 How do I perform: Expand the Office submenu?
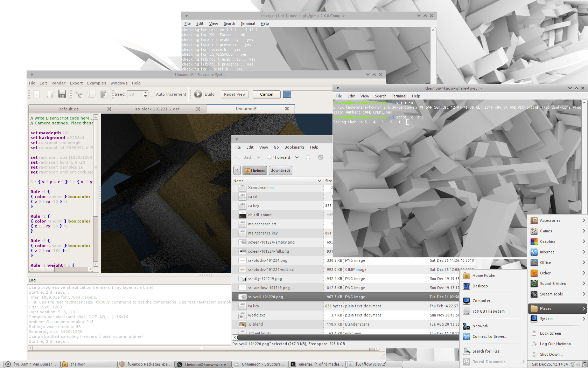557,263
